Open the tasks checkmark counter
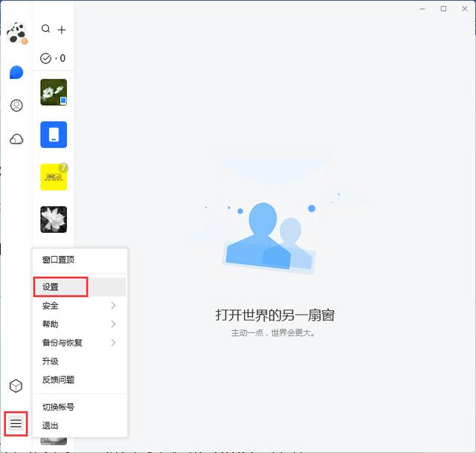This screenshot has height=453, width=476. [x=53, y=58]
